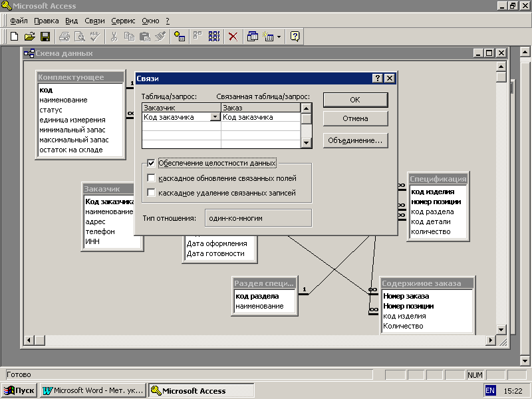Click the Объединение... button
This screenshot has height=399, width=532.
tap(355, 140)
